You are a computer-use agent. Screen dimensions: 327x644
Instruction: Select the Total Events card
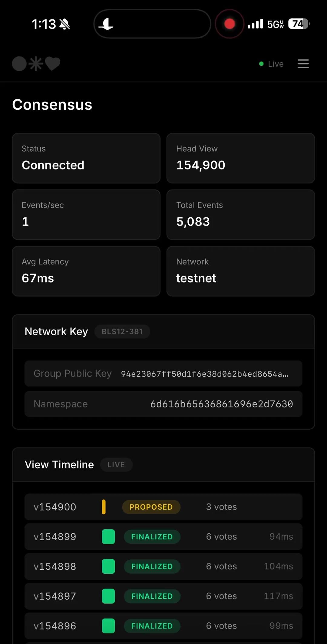click(241, 215)
